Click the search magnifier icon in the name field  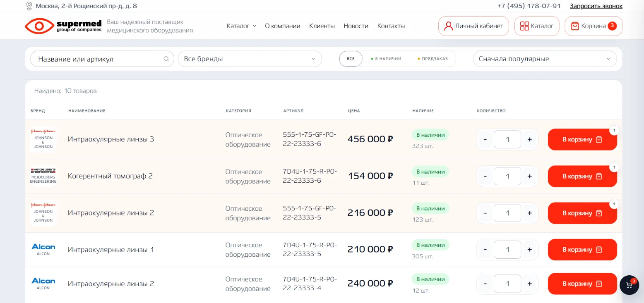coord(166,59)
